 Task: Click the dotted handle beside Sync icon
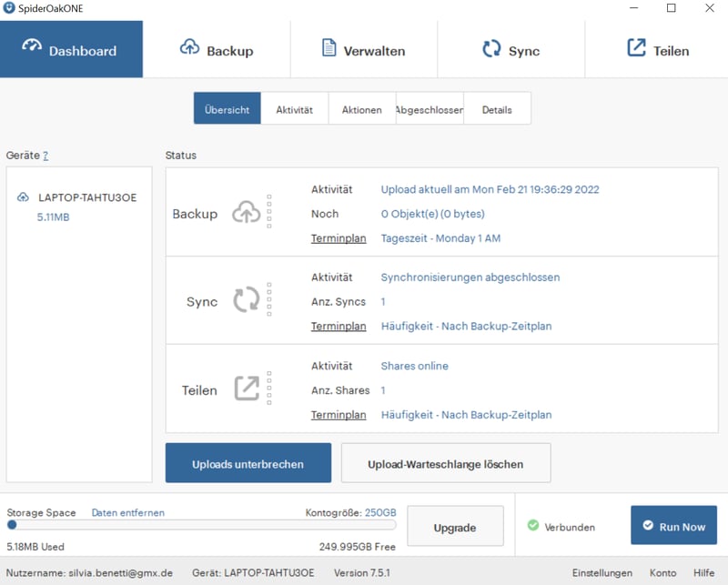pos(268,299)
